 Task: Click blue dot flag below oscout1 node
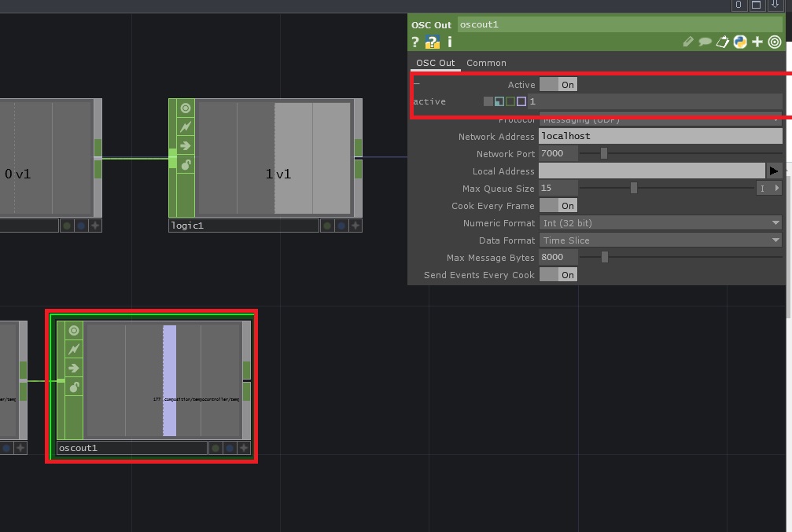(x=230, y=448)
